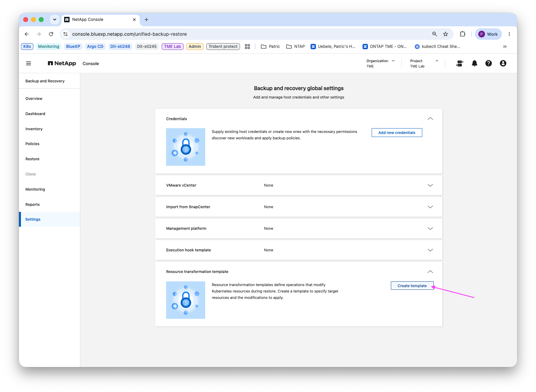Expand Execution hook template section

[x=430, y=250]
